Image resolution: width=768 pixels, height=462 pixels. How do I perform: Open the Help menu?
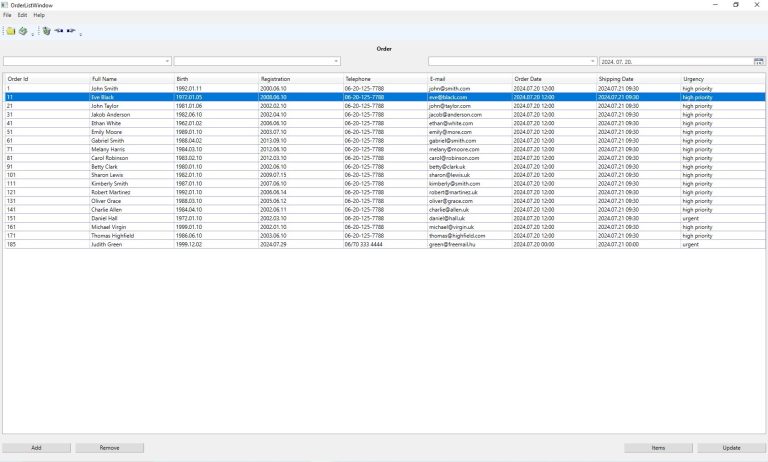coord(39,15)
